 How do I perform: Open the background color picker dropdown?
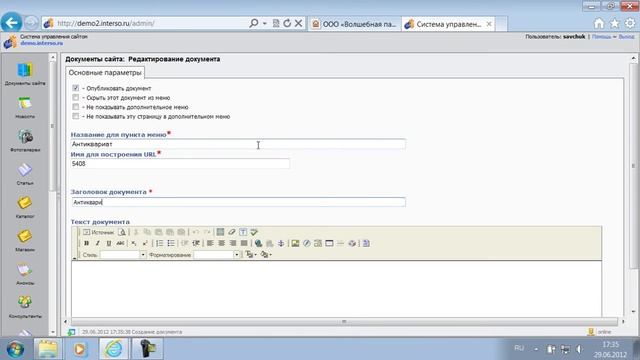pos(266,255)
